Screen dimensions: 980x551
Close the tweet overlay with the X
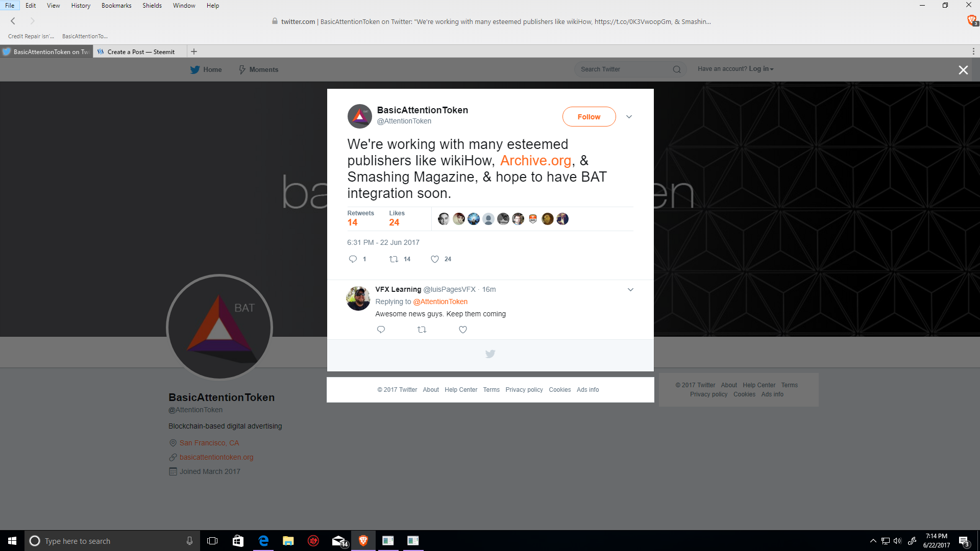click(x=963, y=70)
